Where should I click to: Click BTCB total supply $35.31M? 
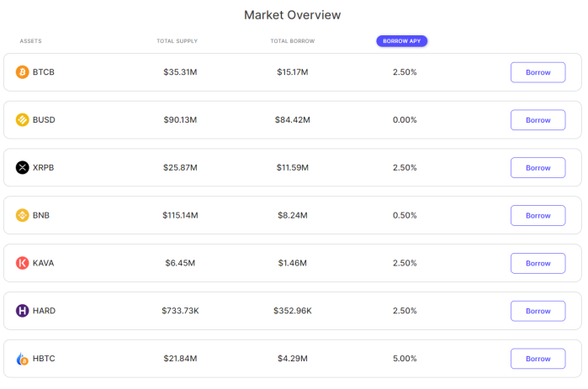(180, 72)
